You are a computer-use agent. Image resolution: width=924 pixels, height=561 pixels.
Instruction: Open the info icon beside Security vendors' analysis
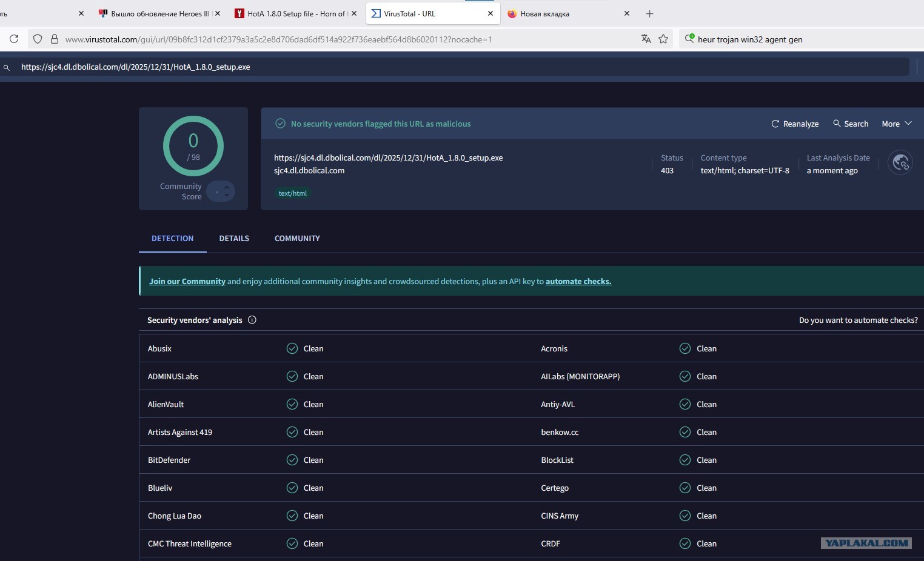[x=252, y=320]
